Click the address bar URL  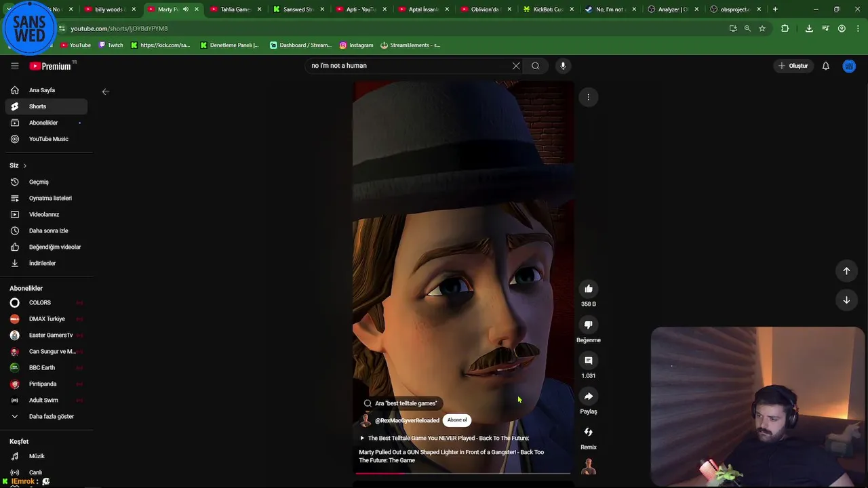119,28
